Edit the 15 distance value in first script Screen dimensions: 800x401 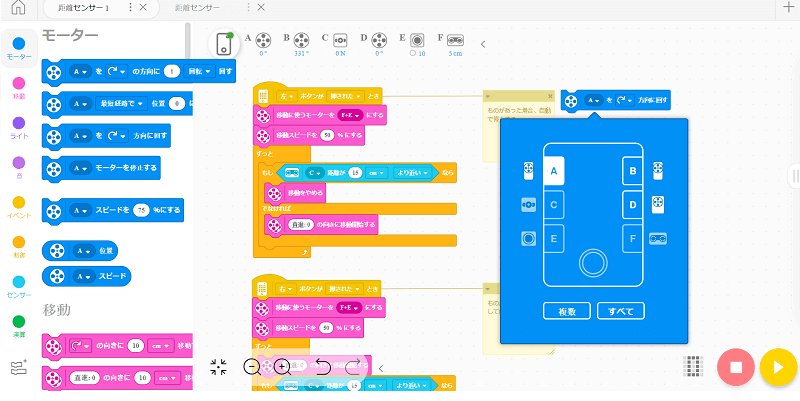(355, 173)
